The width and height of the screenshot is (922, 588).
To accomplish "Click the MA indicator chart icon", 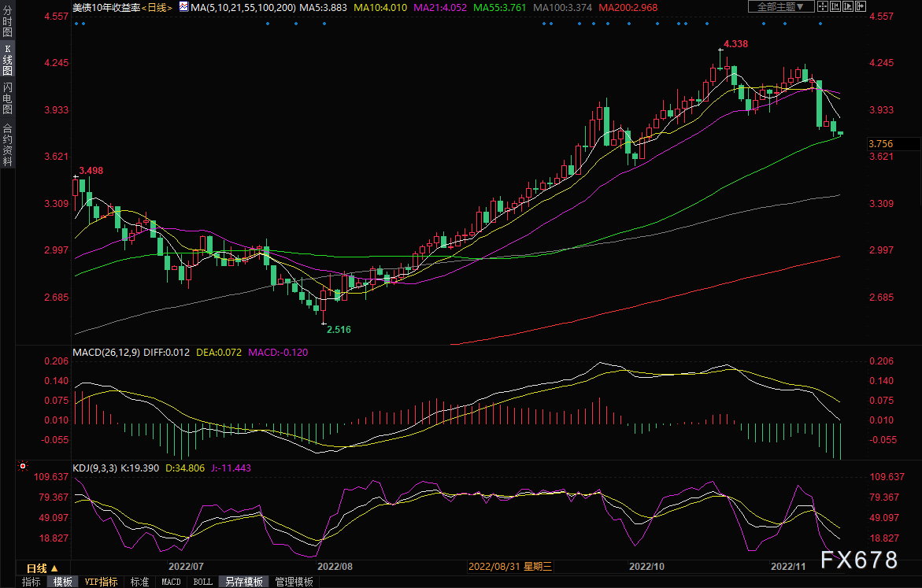I will (x=183, y=7).
